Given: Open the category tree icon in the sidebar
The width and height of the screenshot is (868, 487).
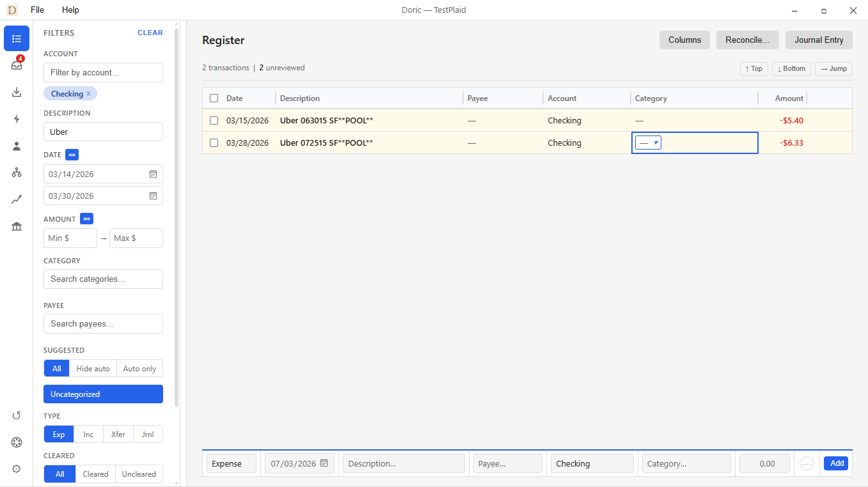Looking at the screenshot, I should [17, 173].
